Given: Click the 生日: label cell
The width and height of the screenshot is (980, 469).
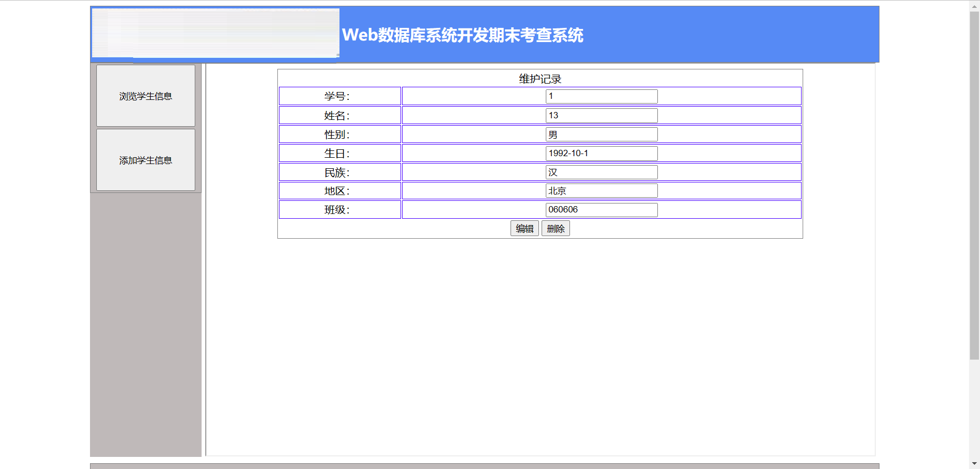Looking at the screenshot, I should (x=340, y=153).
